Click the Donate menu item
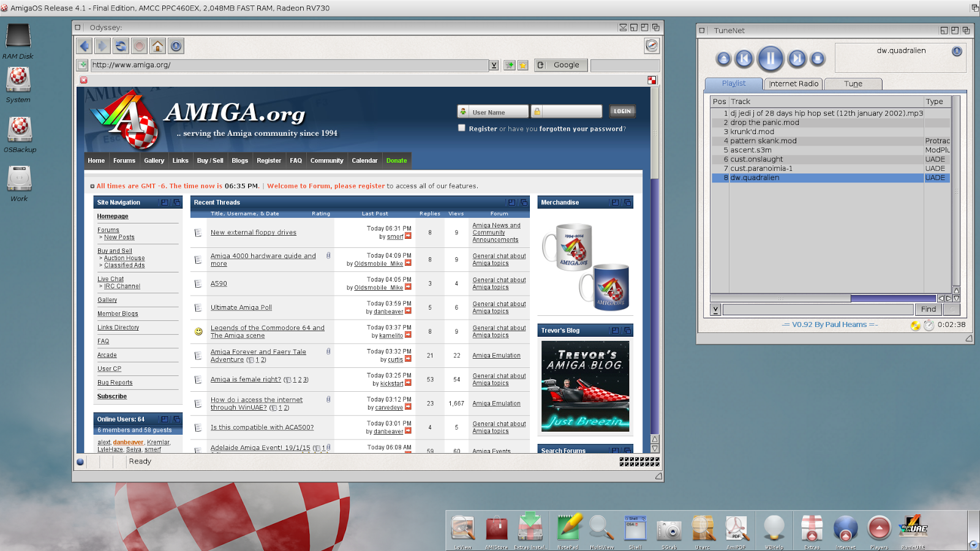Viewport: 980px width, 551px height. coord(397,160)
